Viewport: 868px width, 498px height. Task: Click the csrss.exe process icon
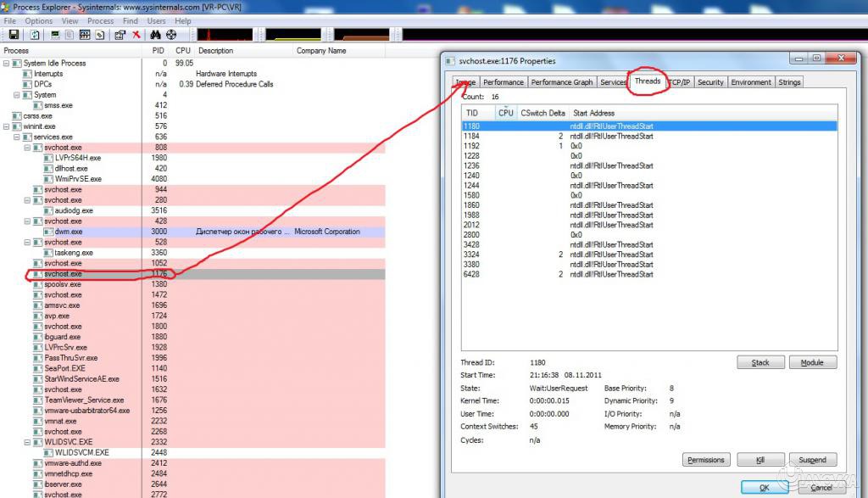pos(17,115)
